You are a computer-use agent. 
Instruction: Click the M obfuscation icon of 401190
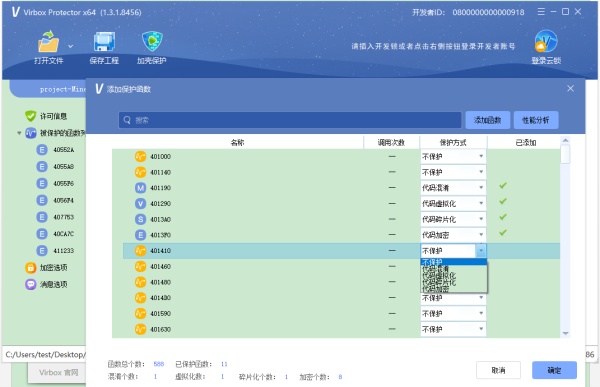coord(140,188)
